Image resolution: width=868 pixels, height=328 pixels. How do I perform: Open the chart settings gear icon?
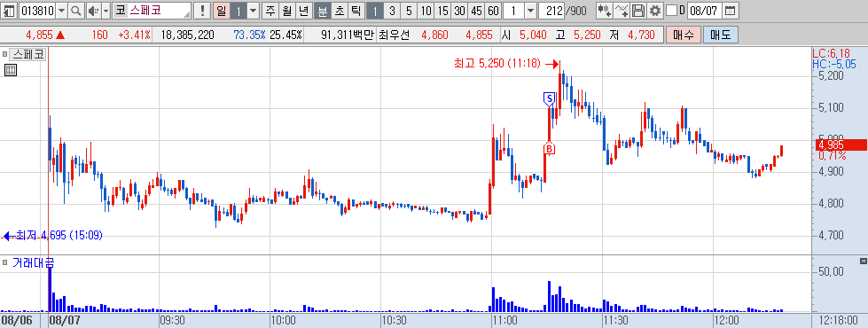click(655, 10)
